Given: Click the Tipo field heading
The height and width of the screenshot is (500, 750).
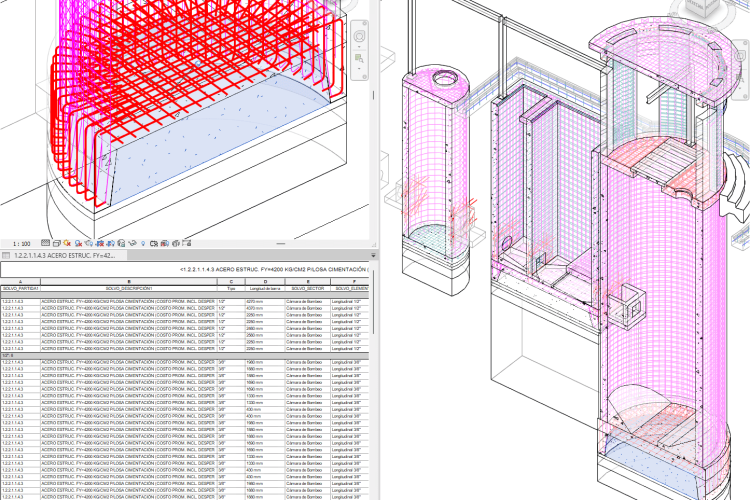Looking at the screenshot, I should pos(232,289).
